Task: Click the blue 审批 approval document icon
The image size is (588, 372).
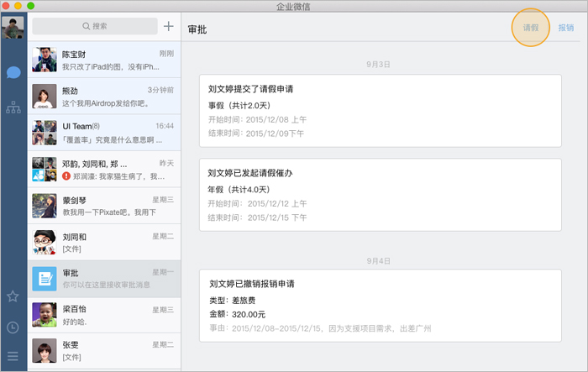Action: (44, 279)
